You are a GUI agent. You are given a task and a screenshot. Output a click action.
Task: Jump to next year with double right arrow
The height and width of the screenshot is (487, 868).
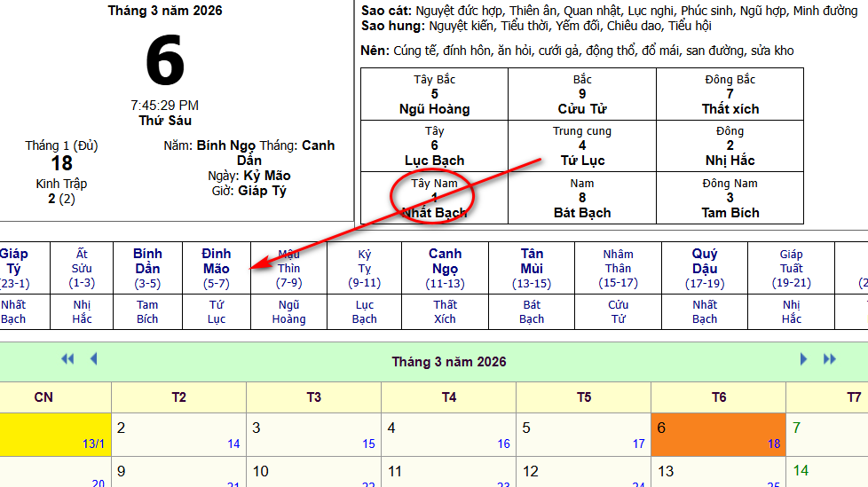pos(830,359)
